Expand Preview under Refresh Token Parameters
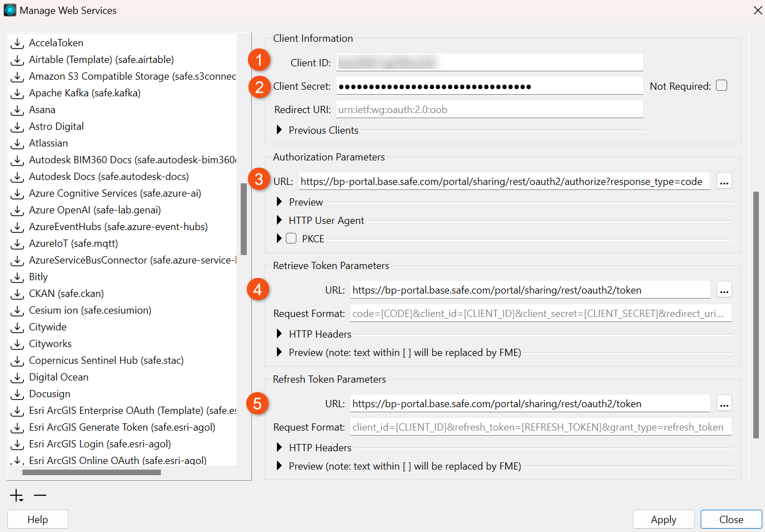765x532 pixels. [x=279, y=466]
